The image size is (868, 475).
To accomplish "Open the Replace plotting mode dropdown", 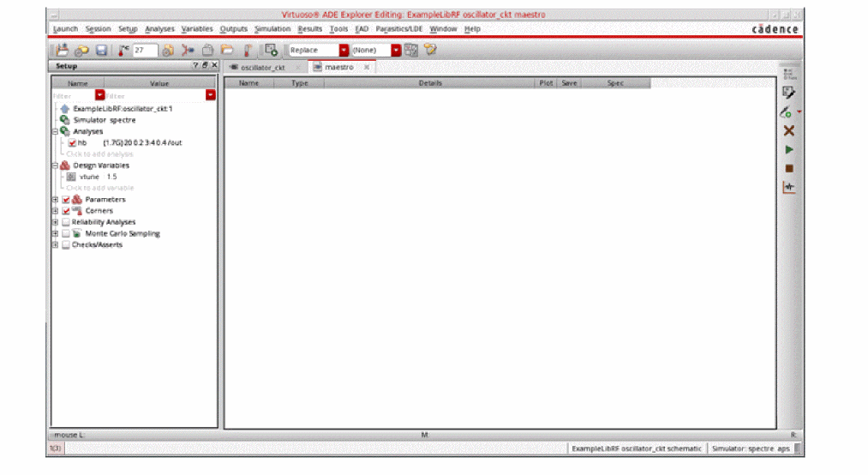I will (x=344, y=51).
